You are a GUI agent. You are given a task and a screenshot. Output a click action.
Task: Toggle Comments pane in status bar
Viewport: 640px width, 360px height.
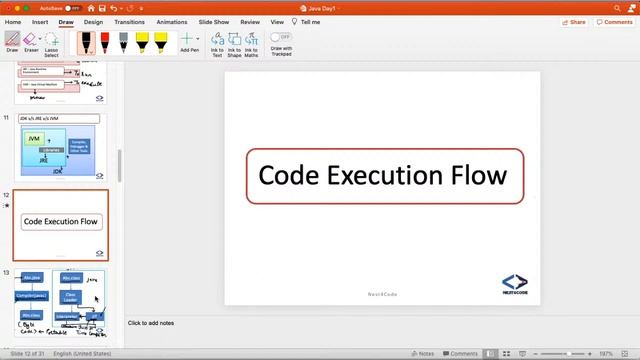(x=460, y=353)
